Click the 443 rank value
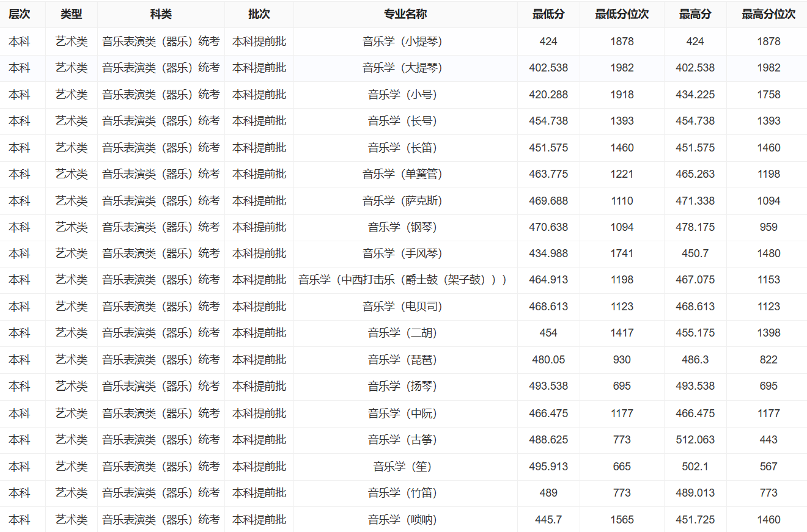Screen dimensions: 807x532 (x=768, y=440)
